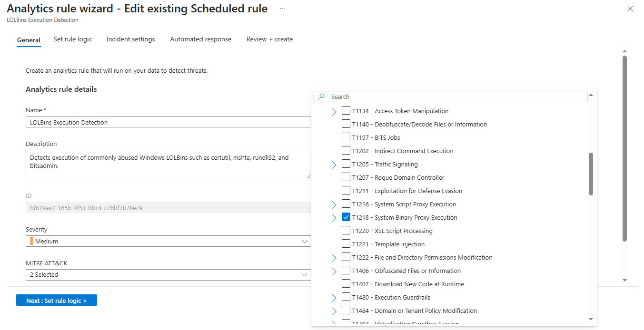Check T1221 Template Injection
This screenshot has height=330, width=644.
(x=346, y=244)
